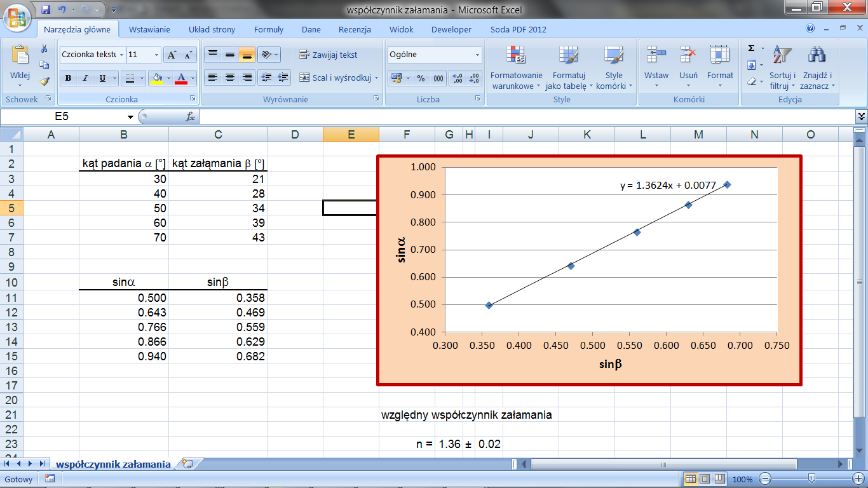The width and height of the screenshot is (868, 488).
Task: Enable Zawijaj tekst wrap text
Action: coord(329,55)
